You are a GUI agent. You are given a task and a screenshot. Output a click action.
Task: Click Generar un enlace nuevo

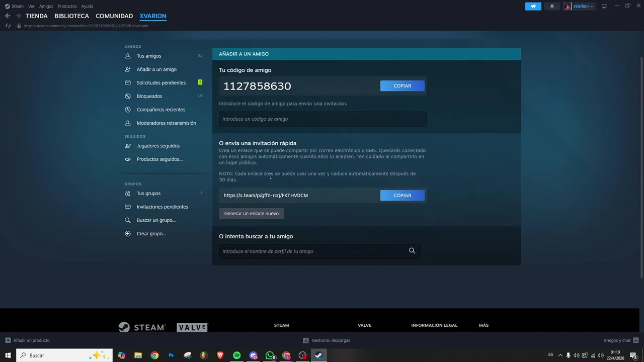[252, 214]
